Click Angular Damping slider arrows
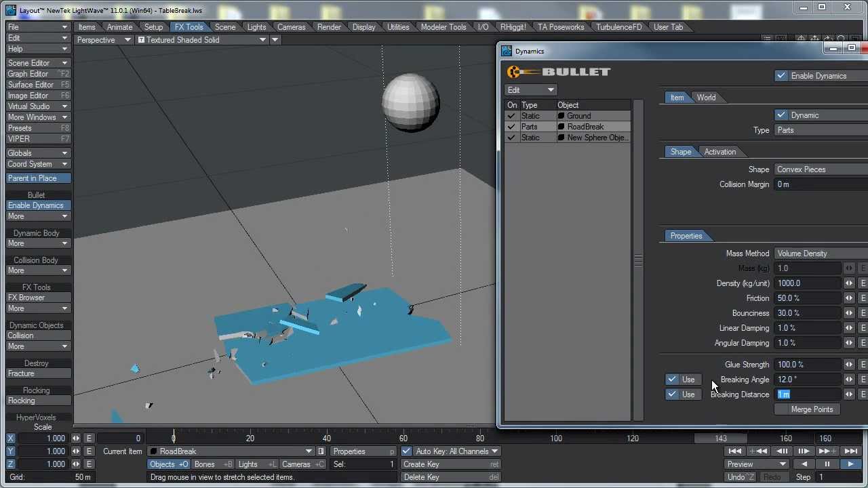Image resolution: width=868 pixels, height=488 pixels. [x=849, y=343]
